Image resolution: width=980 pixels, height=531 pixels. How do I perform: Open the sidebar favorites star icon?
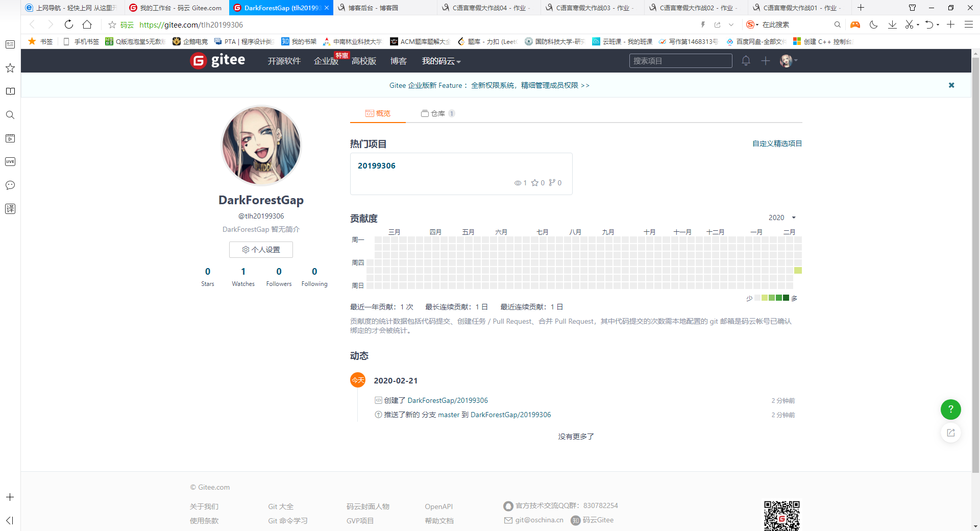[x=10, y=68]
